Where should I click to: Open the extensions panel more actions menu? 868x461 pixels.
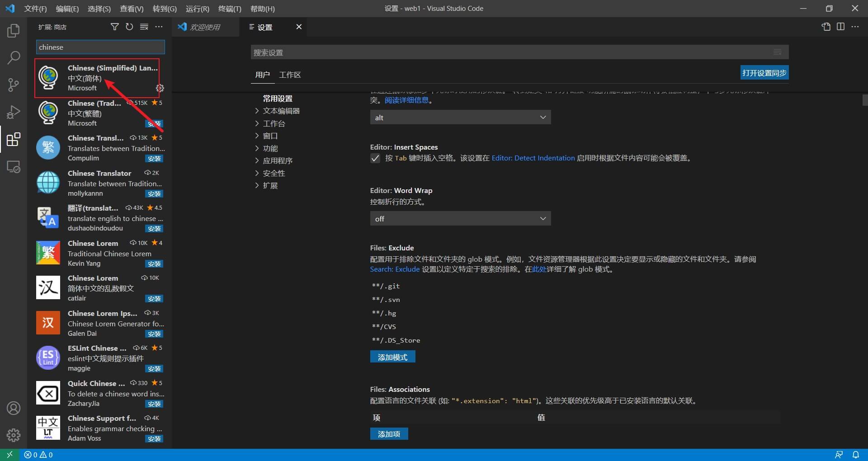[x=159, y=27]
